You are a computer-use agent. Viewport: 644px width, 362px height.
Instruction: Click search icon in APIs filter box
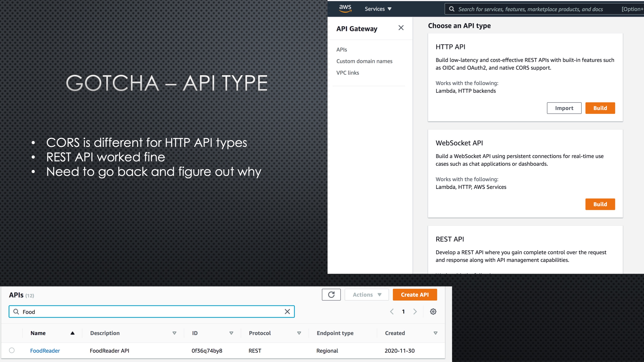click(16, 312)
